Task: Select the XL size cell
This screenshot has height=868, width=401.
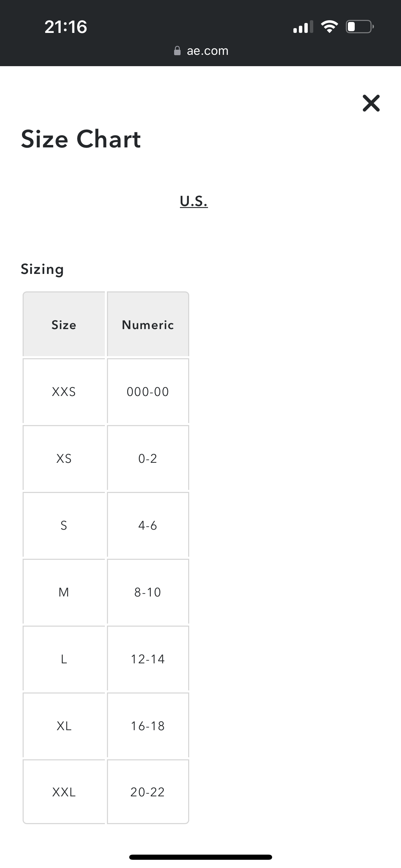Action: pos(64,725)
